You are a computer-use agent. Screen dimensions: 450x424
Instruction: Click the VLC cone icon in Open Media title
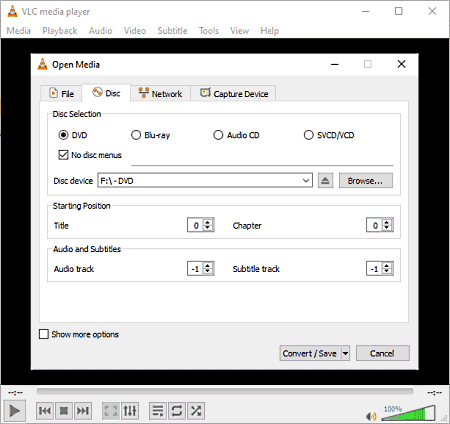pos(42,64)
